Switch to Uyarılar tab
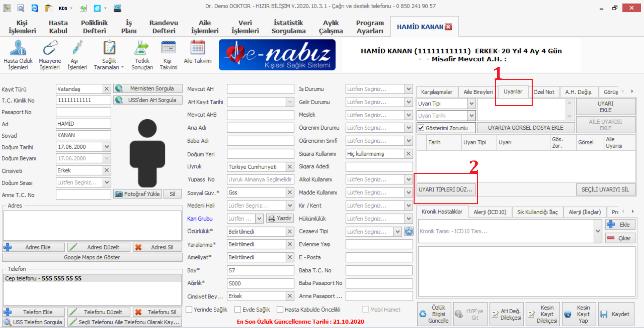The height and width of the screenshot is (328, 644). point(513,91)
